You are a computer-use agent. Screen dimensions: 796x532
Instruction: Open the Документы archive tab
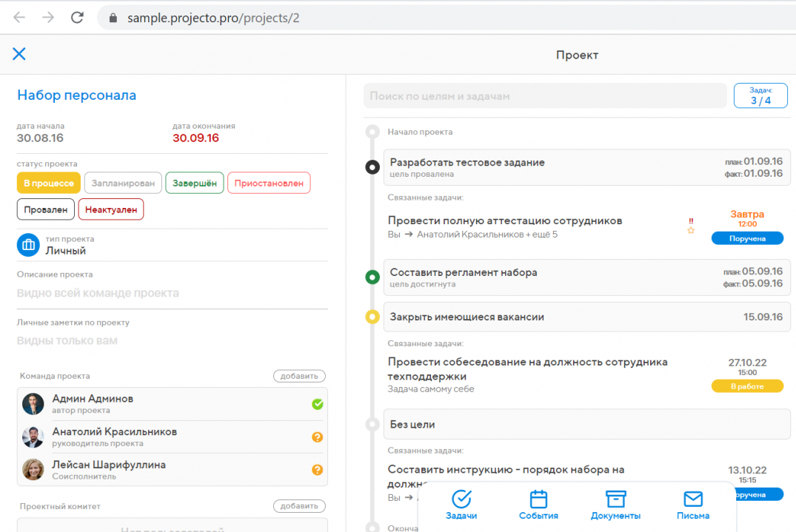[x=616, y=505]
